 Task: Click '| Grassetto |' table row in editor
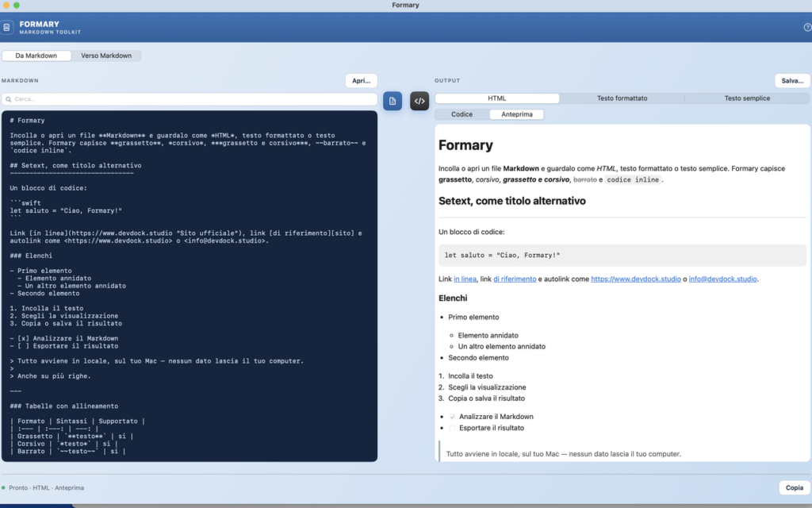[71, 436]
